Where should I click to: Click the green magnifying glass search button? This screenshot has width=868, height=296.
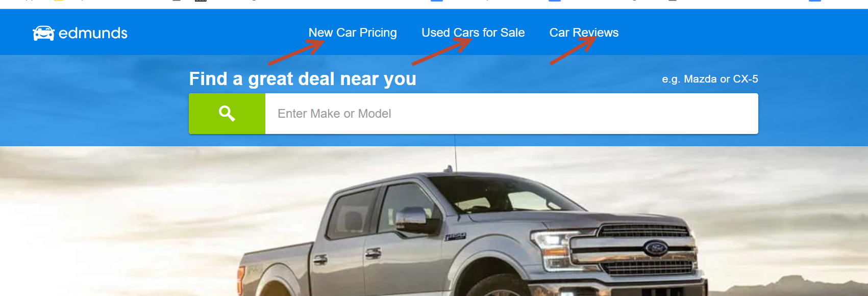(227, 114)
